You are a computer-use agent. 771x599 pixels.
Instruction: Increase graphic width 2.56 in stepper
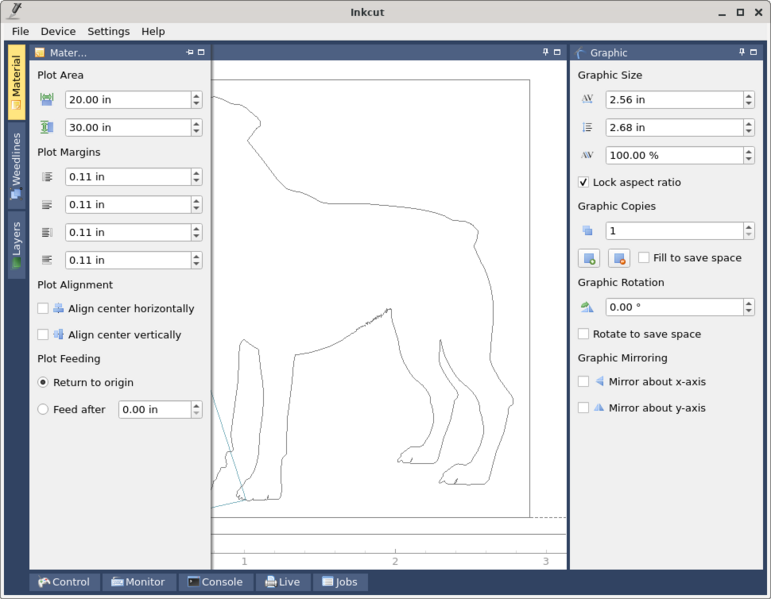(749, 95)
